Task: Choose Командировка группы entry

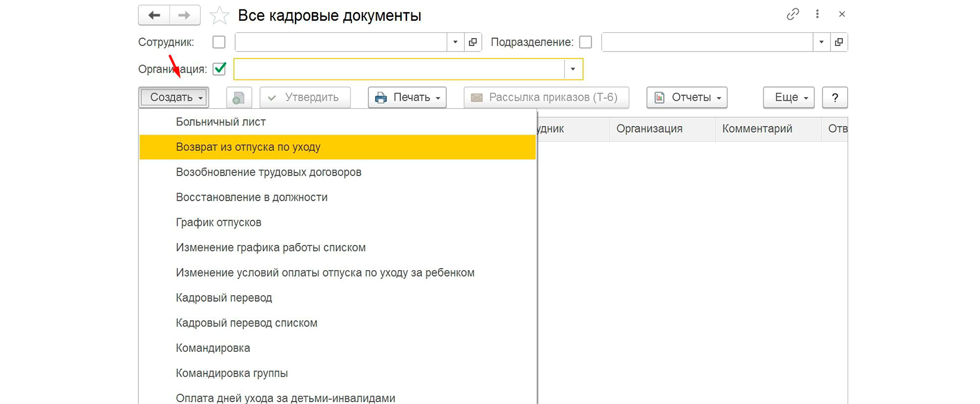Action: [337, 373]
